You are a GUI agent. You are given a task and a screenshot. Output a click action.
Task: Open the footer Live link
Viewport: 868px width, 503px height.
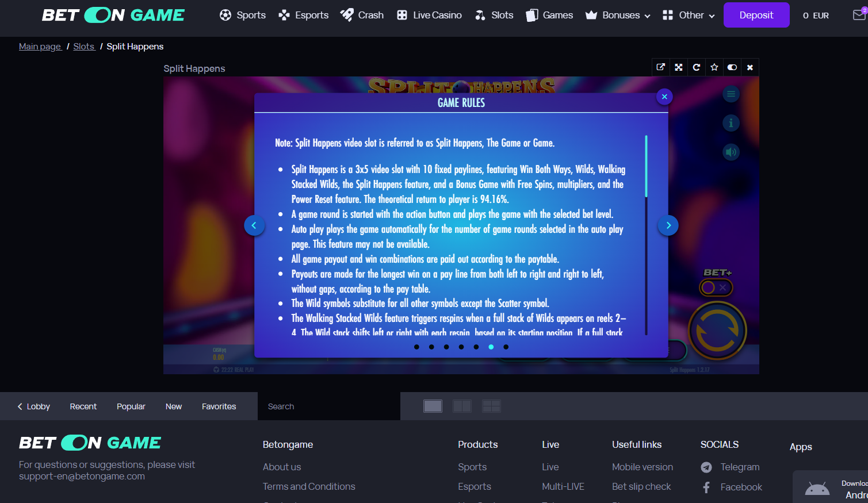pyautogui.click(x=550, y=467)
